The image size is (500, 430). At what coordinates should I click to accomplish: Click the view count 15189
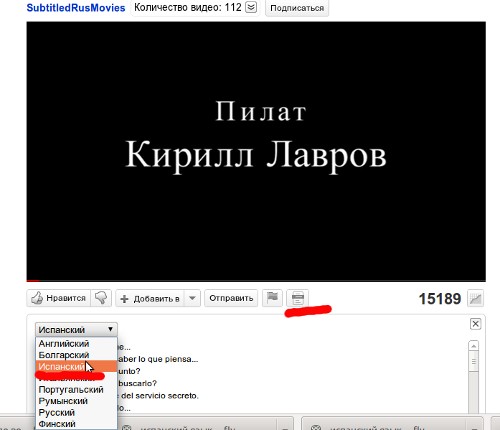(440, 299)
